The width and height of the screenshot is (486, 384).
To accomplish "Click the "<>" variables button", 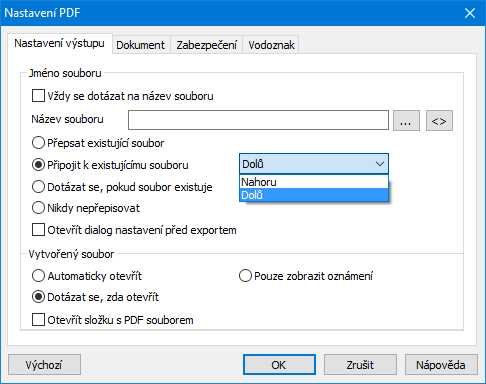I will pos(439,121).
